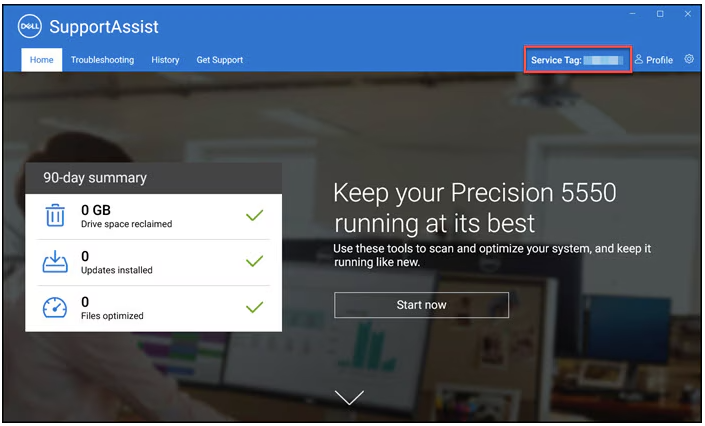705x426 pixels.
Task: Click the 90-day summary heading
Action: 95,178
